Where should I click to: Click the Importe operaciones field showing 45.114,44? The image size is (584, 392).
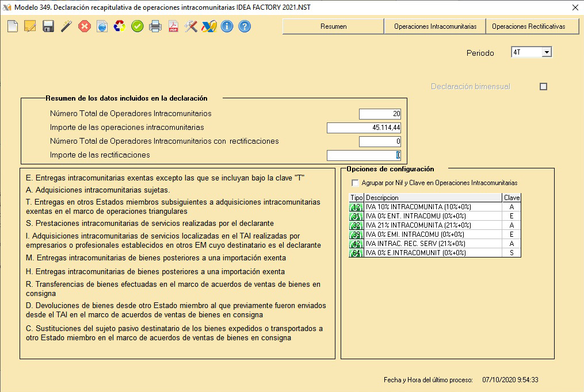point(364,128)
